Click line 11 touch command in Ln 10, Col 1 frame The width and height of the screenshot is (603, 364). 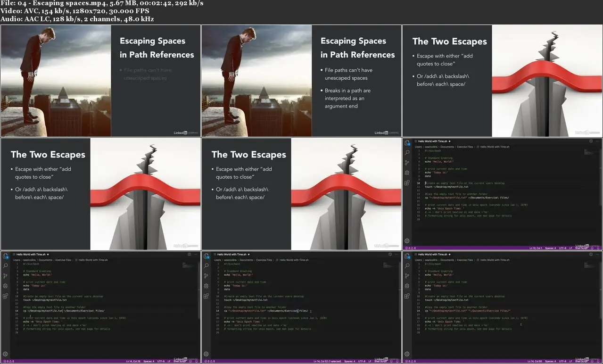446,187
